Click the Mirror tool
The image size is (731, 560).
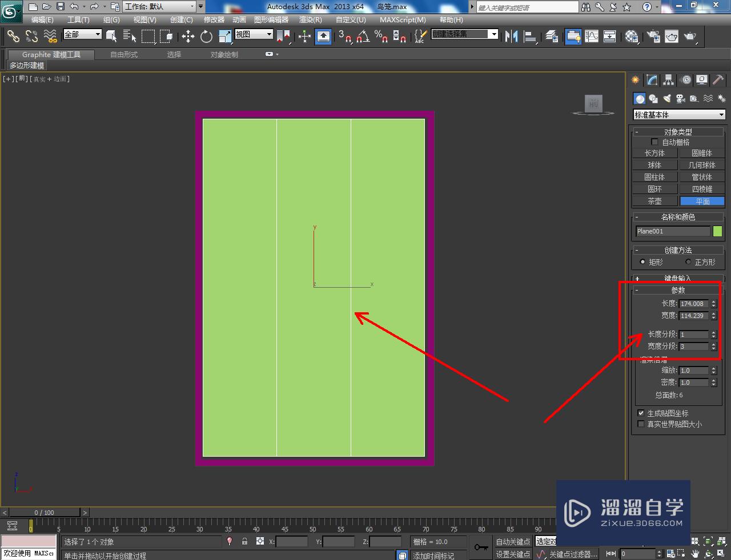[511, 37]
